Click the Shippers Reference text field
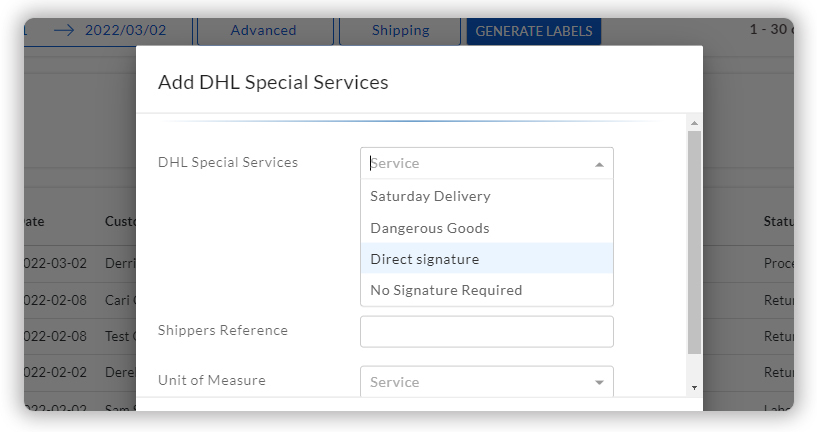This screenshot has width=817, height=432. click(x=486, y=331)
